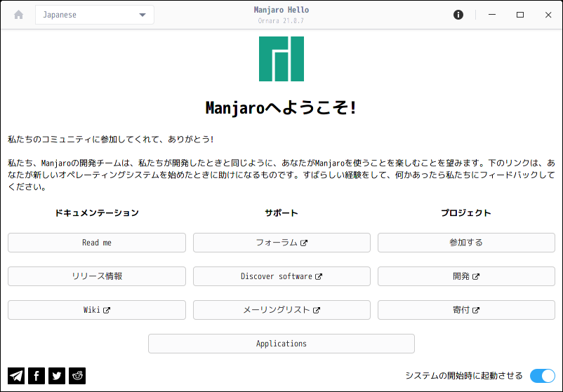Open the メーリングリスト mailing list link
The image size is (563, 392).
(x=282, y=310)
